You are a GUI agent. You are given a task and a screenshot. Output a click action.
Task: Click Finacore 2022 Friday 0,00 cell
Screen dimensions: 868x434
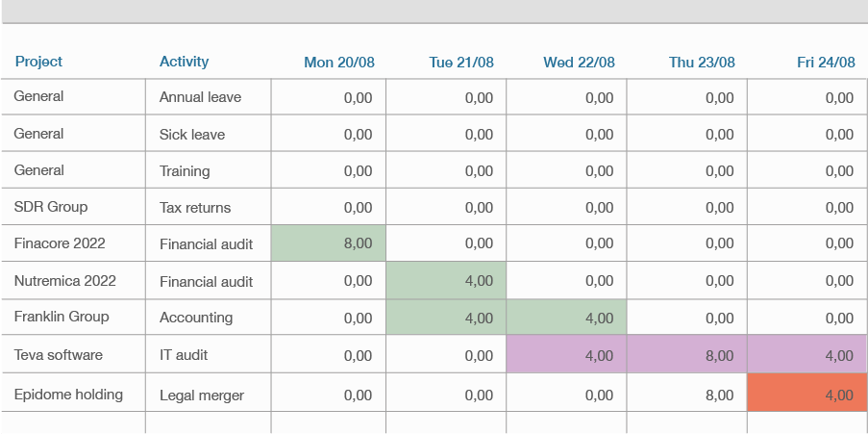click(807, 243)
